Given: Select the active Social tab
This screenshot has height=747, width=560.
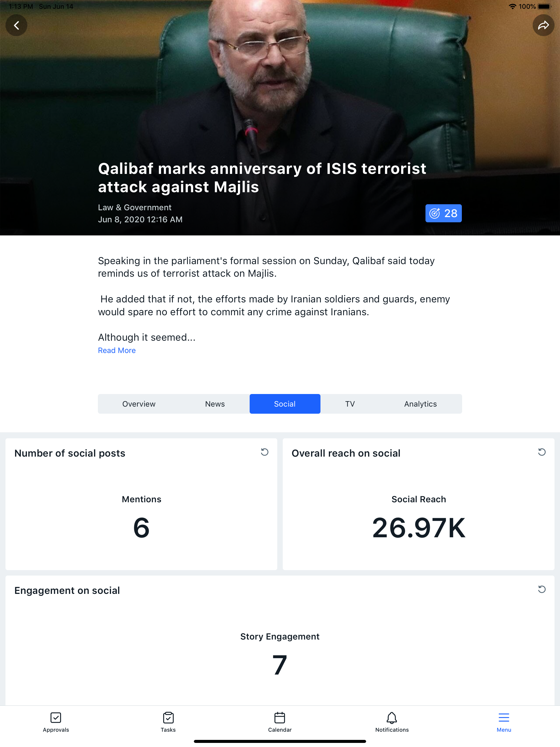Looking at the screenshot, I should pyautogui.click(x=285, y=404).
